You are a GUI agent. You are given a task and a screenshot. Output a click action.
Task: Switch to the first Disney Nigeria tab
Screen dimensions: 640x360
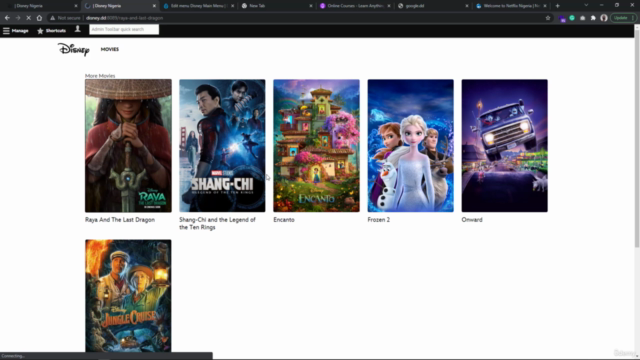click(41, 6)
